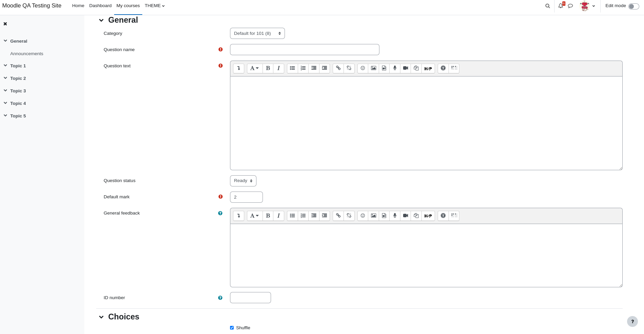Collapse the General form section
This screenshot has width=644, height=334.
click(101, 20)
